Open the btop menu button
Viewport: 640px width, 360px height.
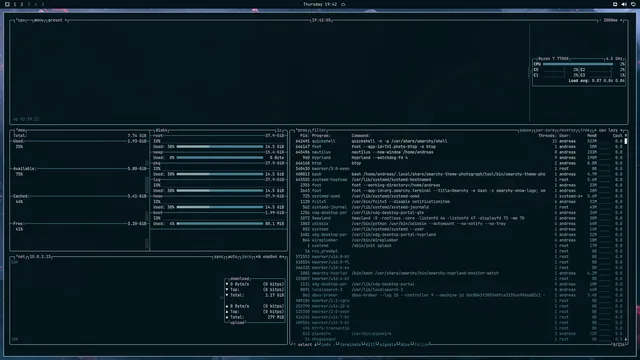[x=39, y=20]
